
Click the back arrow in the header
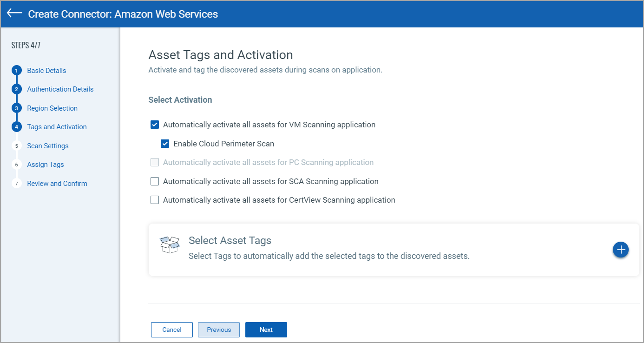[13, 13]
